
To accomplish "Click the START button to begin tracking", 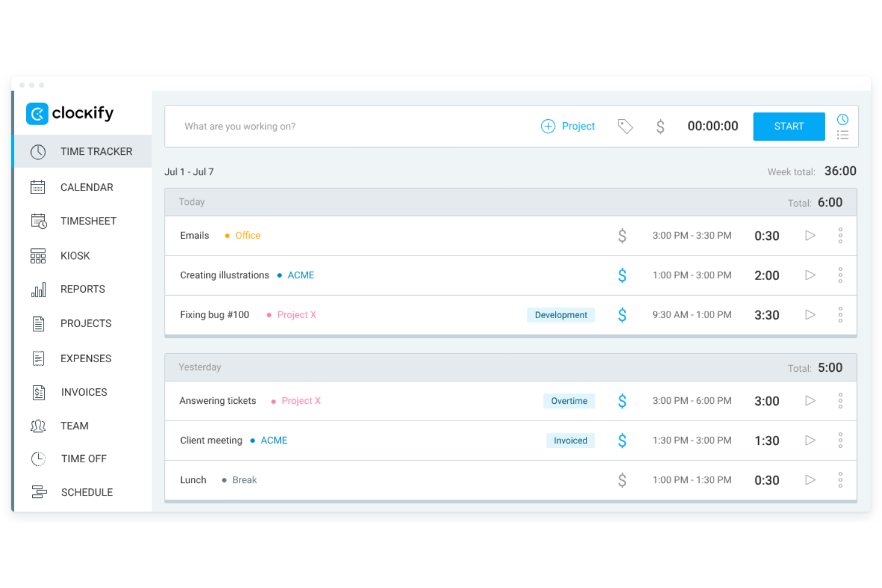I will click(x=788, y=126).
